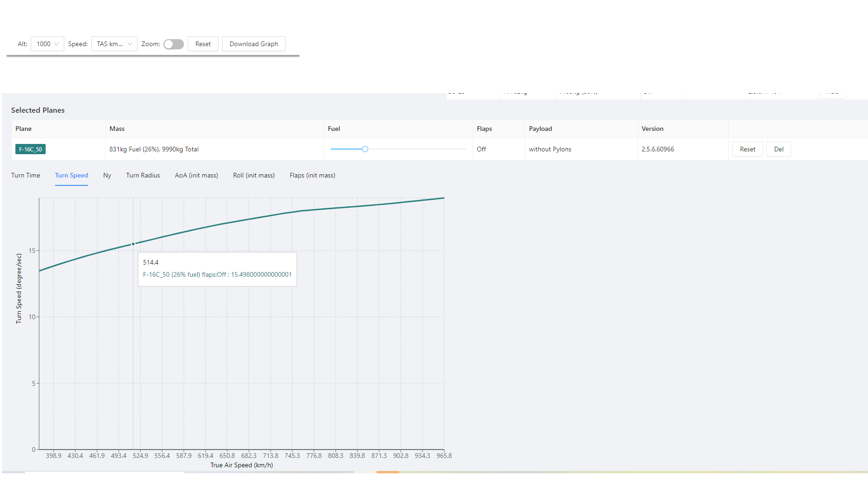Image resolution: width=868 pixels, height=491 pixels.
Task: Click the Alt dropdown chevron arrow
Action: (x=56, y=44)
